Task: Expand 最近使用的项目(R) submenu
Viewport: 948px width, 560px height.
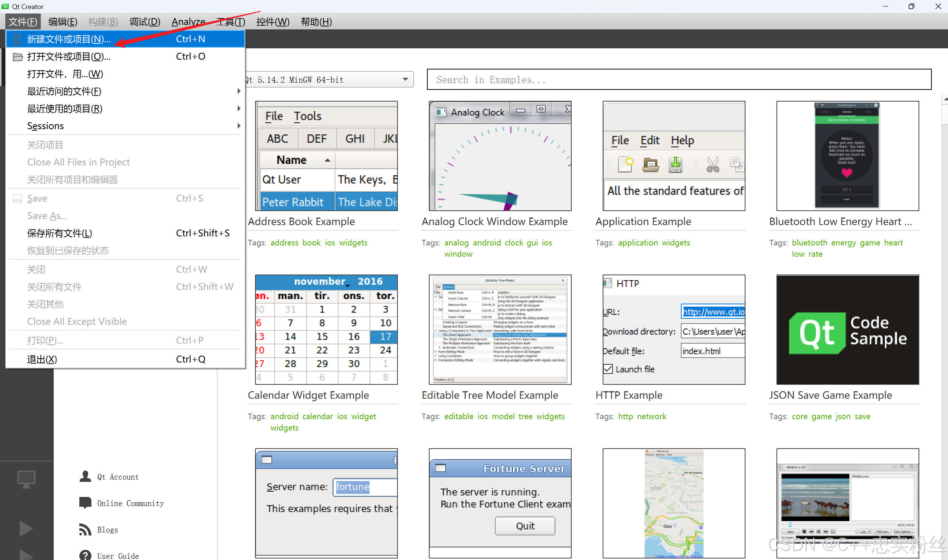Action: (125, 109)
